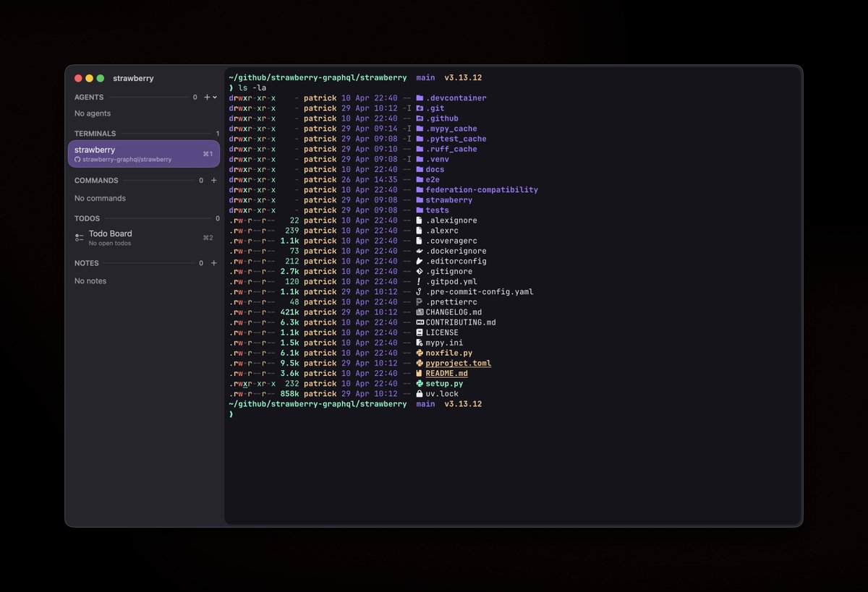Click the folder icon beside .pytest_cache
This screenshot has height=592, width=868.
420,139
